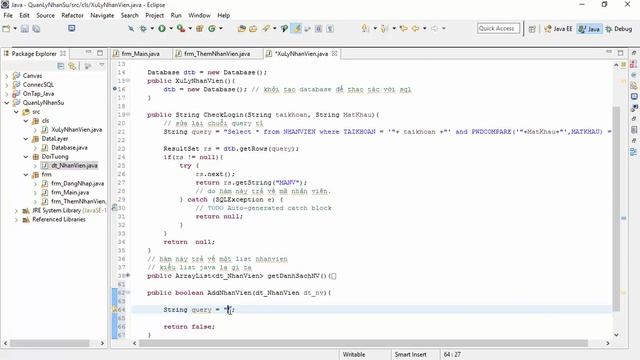The image size is (640, 360).
Task: Expand the ConnecSQL project
Action: pos(6,85)
